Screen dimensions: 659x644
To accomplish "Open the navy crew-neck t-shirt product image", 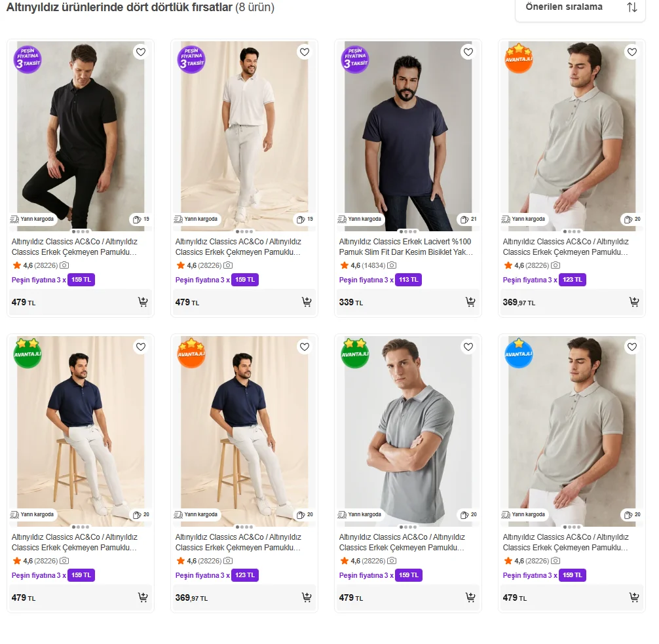I will click(407, 138).
